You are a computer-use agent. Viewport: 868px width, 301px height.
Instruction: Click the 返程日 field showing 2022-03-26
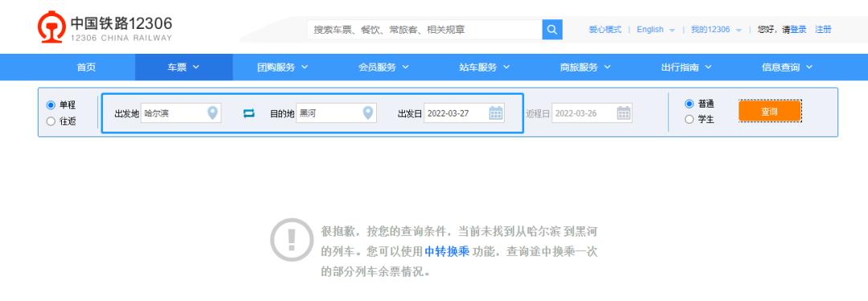tap(592, 113)
